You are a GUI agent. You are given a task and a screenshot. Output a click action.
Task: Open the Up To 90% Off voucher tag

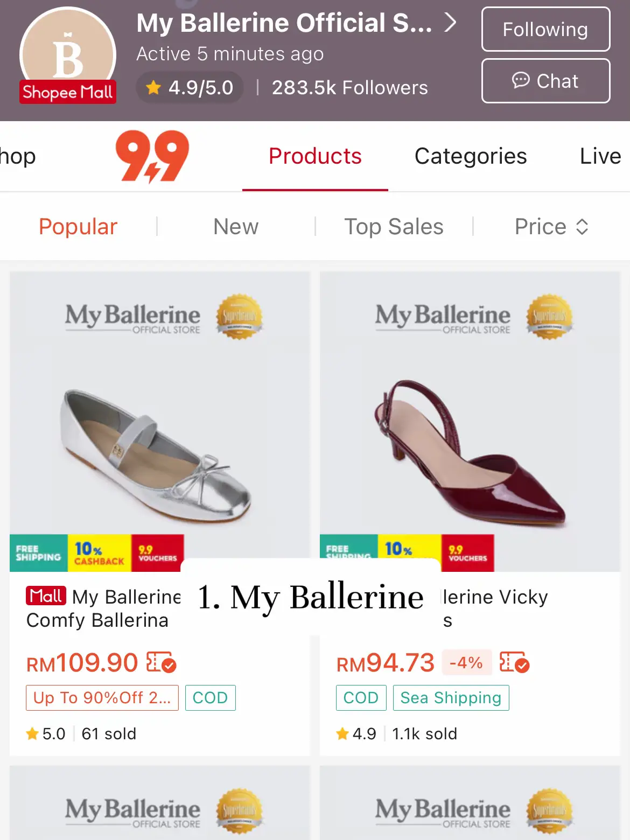tap(102, 698)
